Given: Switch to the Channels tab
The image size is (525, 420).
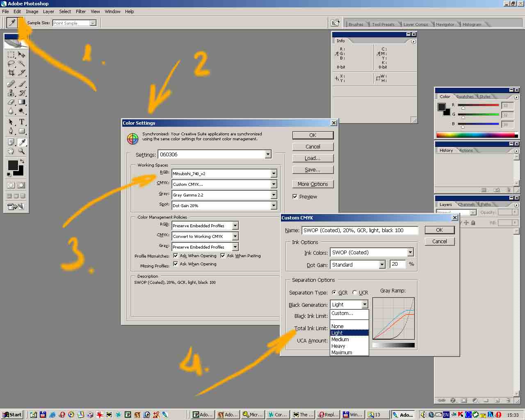Looking at the screenshot, I should tap(466, 204).
